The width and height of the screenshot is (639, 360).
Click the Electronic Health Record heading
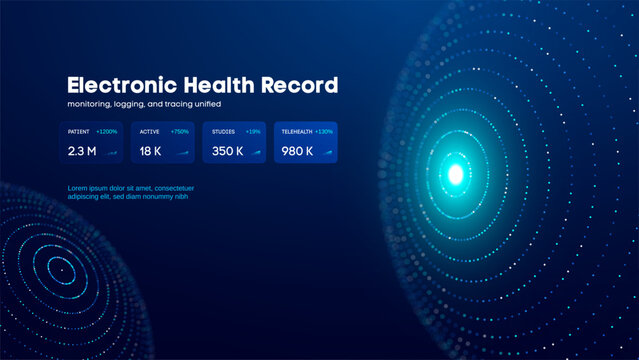pyautogui.click(x=203, y=85)
